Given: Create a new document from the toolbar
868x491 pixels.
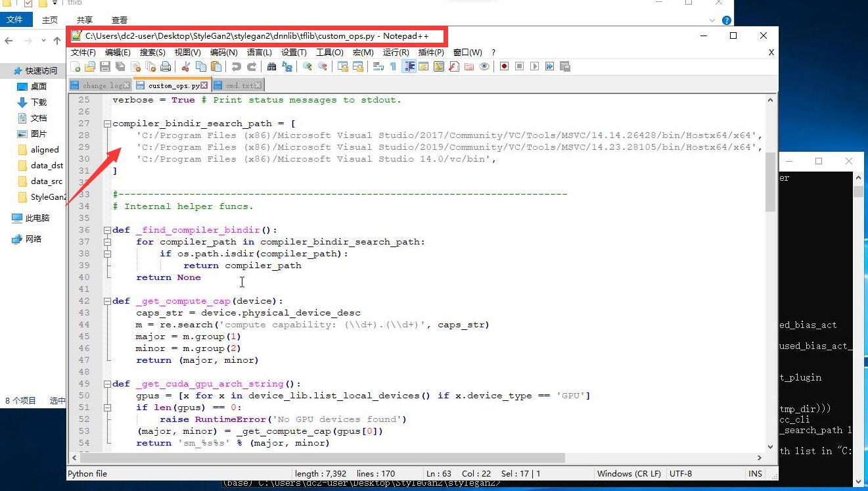Looking at the screenshot, I should tap(76, 66).
